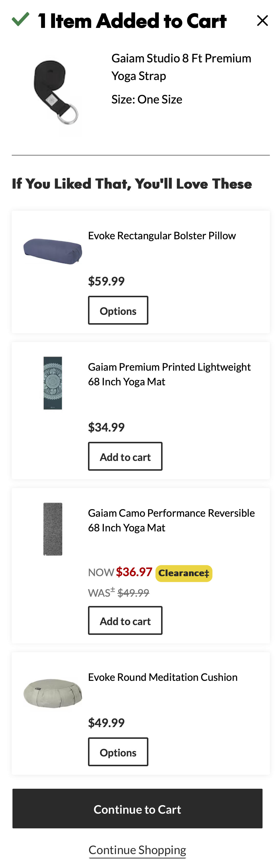
Task: Select the Continue Shopping link
Action: [137, 849]
